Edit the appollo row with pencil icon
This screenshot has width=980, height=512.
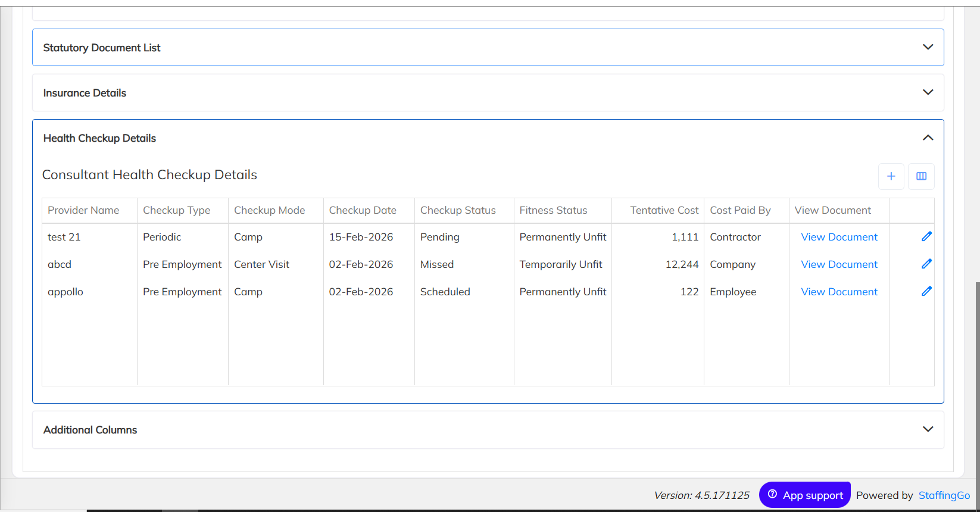tap(926, 291)
